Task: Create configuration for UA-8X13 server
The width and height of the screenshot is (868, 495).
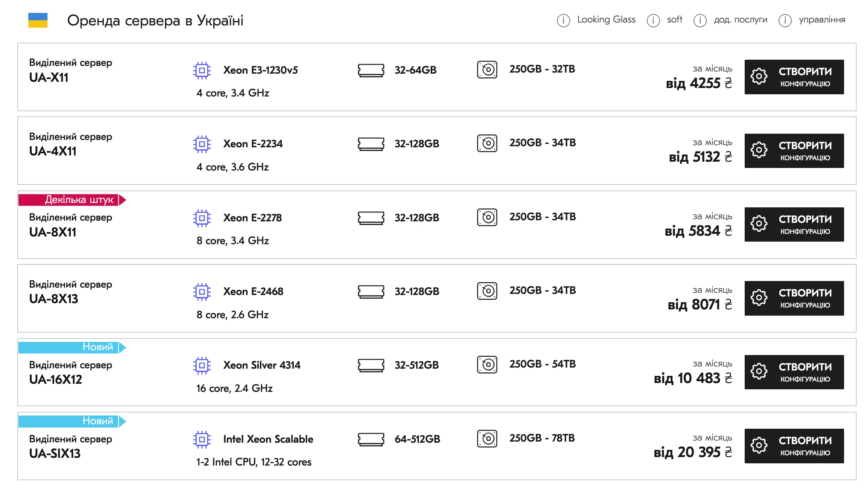Action: tap(794, 298)
